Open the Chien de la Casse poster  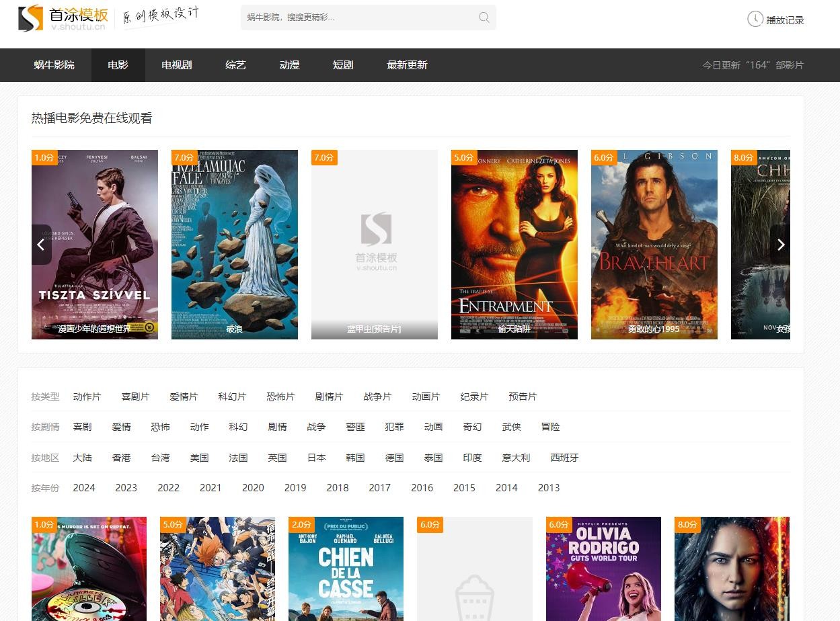click(346, 569)
